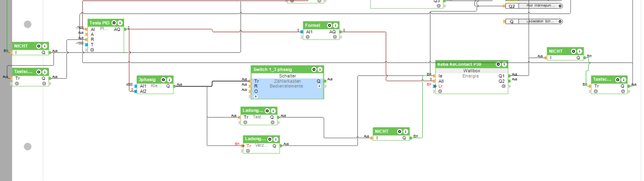Open gear on Ladestation Sch... Q connector

[560, 21]
